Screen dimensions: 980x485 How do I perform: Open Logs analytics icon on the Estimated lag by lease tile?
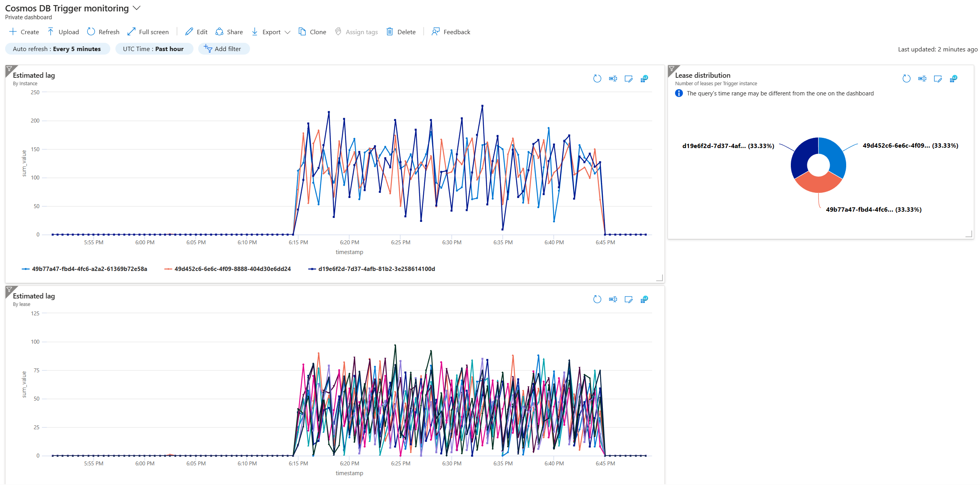click(644, 299)
